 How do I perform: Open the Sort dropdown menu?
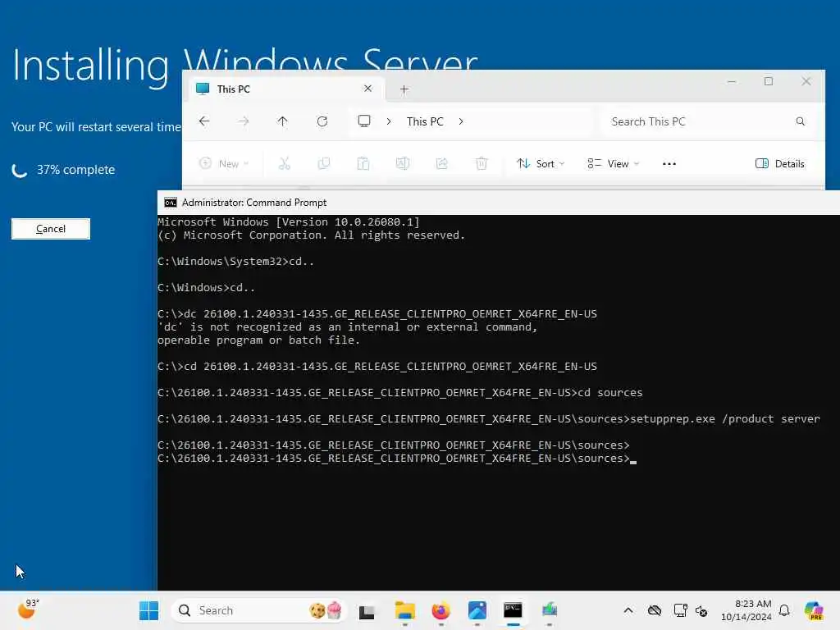click(541, 163)
